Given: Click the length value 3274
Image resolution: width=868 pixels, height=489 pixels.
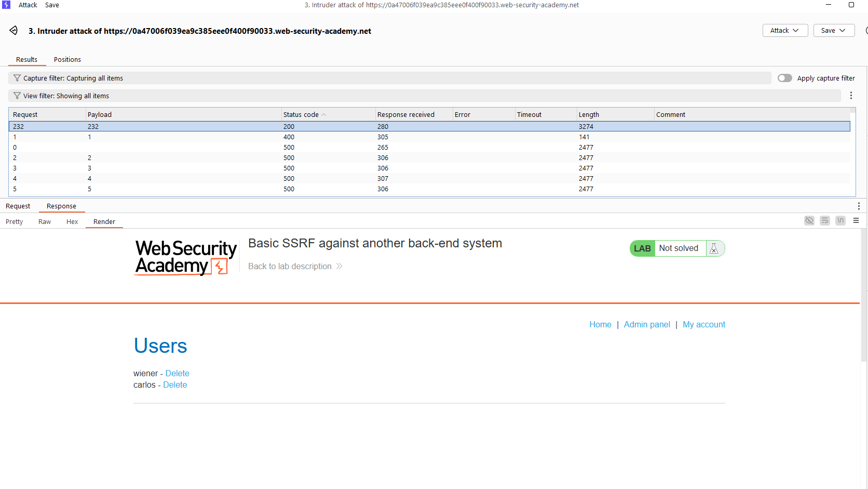Looking at the screenshot, I should point(586,126).
